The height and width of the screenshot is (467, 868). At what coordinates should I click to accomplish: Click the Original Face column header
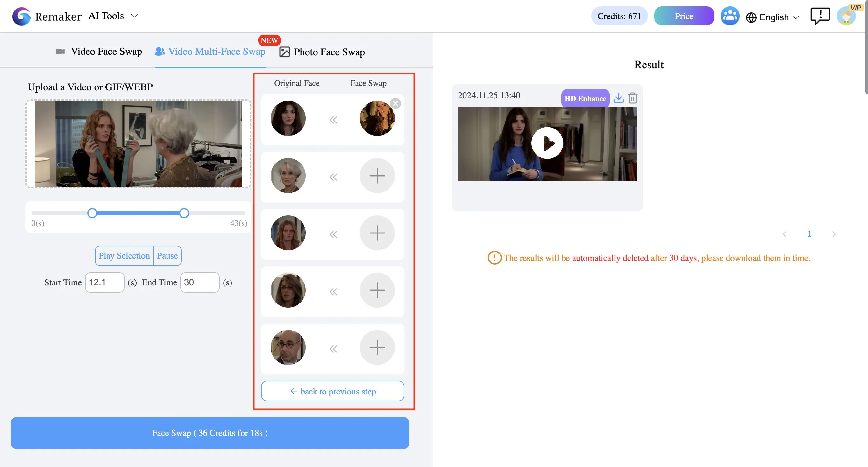tap(296, 83)
